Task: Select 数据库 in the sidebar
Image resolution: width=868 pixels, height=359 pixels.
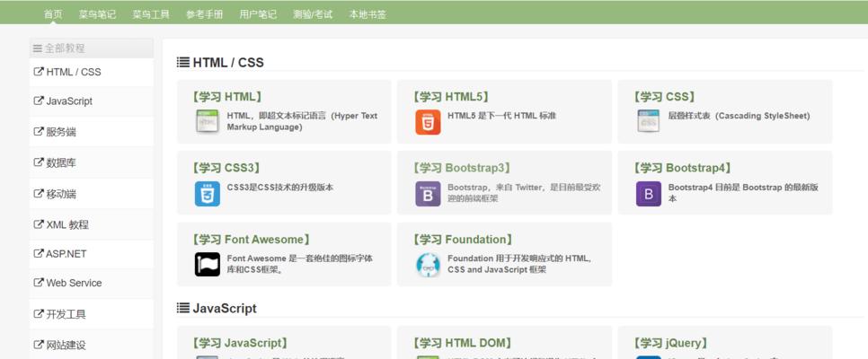Action: click(92, 162)
